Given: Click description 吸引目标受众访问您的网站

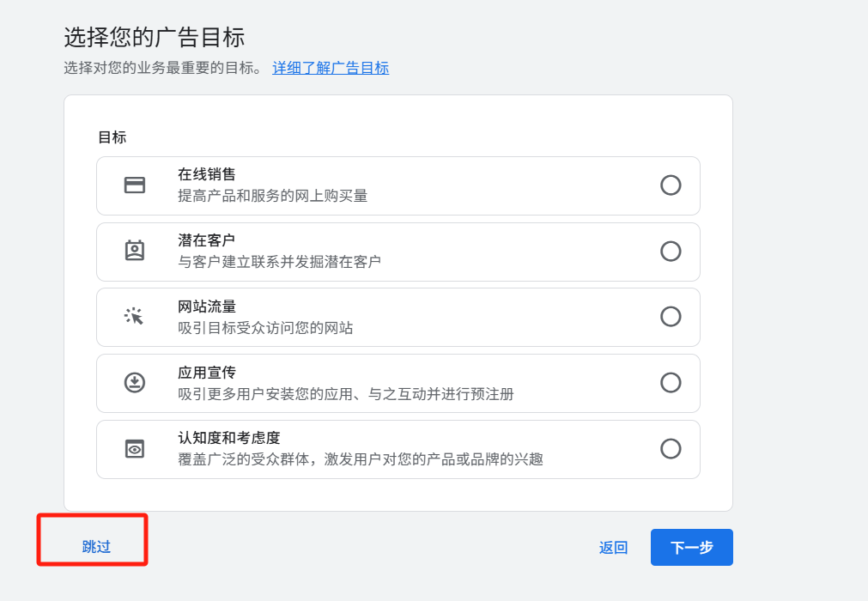Looking at the screenshot, I should (265, 328).
